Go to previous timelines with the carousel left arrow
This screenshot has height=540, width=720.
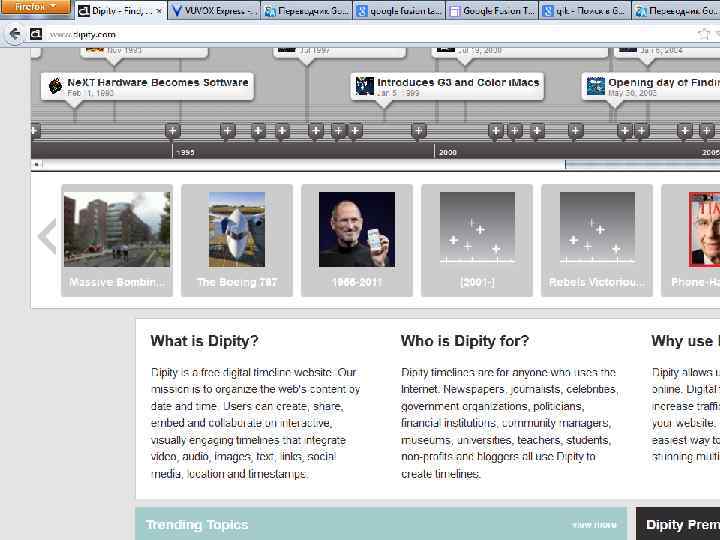click(47, 236)
